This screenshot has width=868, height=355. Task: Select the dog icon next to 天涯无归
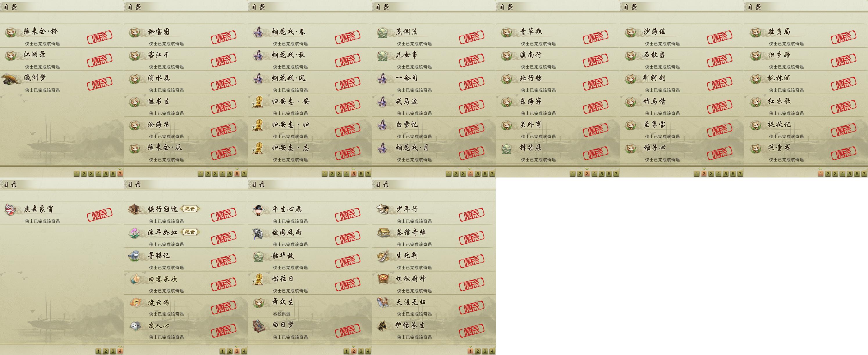coord(382,303)
